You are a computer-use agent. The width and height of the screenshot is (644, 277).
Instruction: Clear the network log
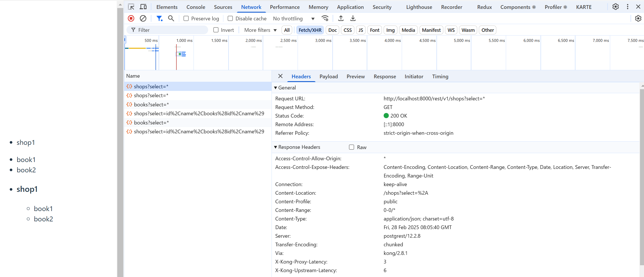pos(143,18)
